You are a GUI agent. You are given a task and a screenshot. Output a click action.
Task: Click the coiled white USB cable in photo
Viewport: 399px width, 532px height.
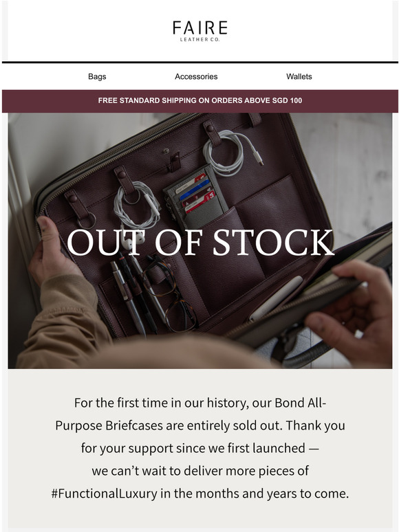(x=231, y=153)
